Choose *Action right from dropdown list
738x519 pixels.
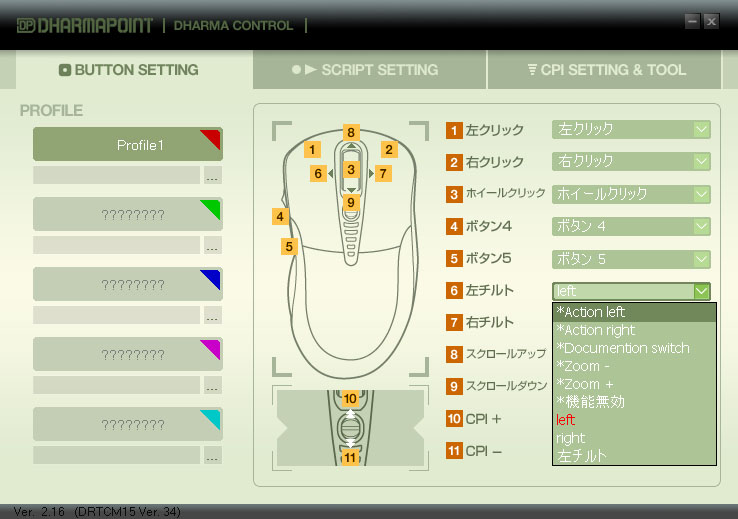pyautogui.click(x=634, y=330)
